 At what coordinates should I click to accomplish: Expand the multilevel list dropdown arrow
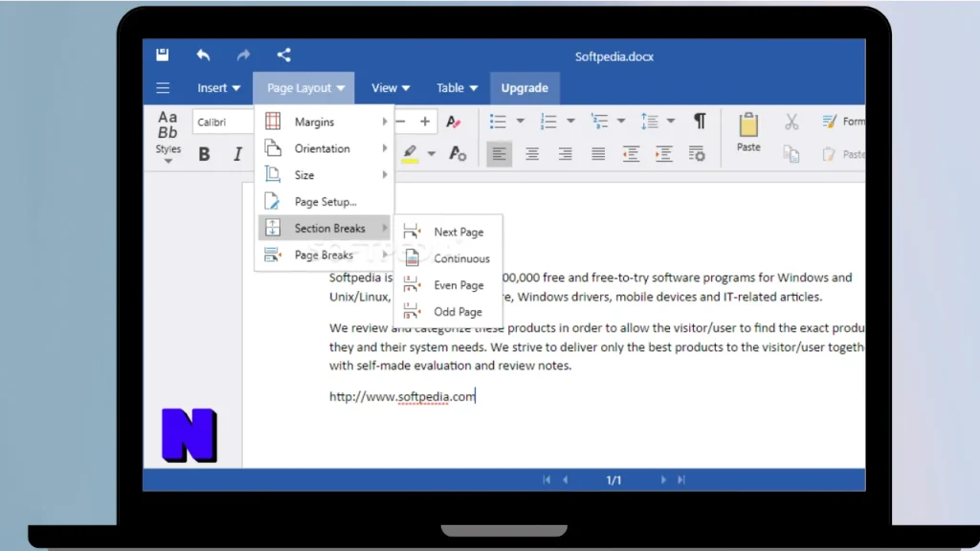[620, 121]
